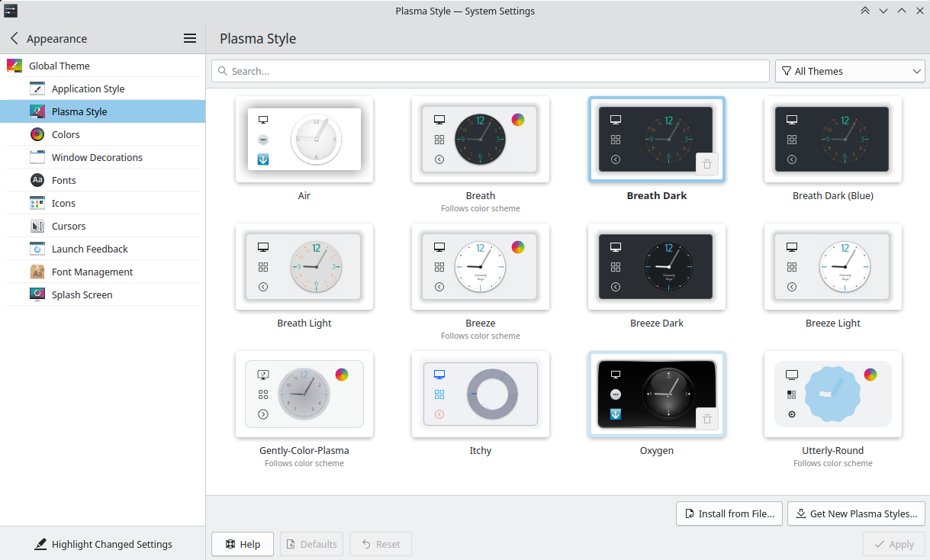Click the 'Breath Dark' bold label

pyautogui.click(x=657, y=195)
